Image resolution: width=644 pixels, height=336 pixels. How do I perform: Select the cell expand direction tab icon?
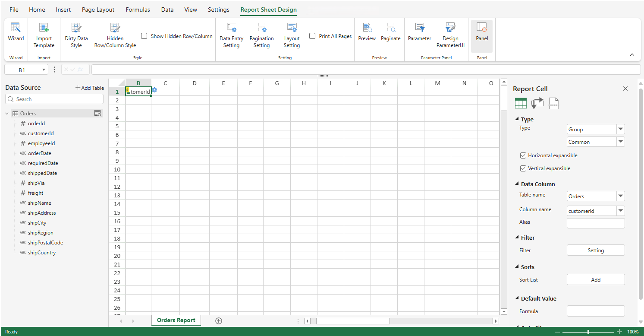[x=537, y=103]
